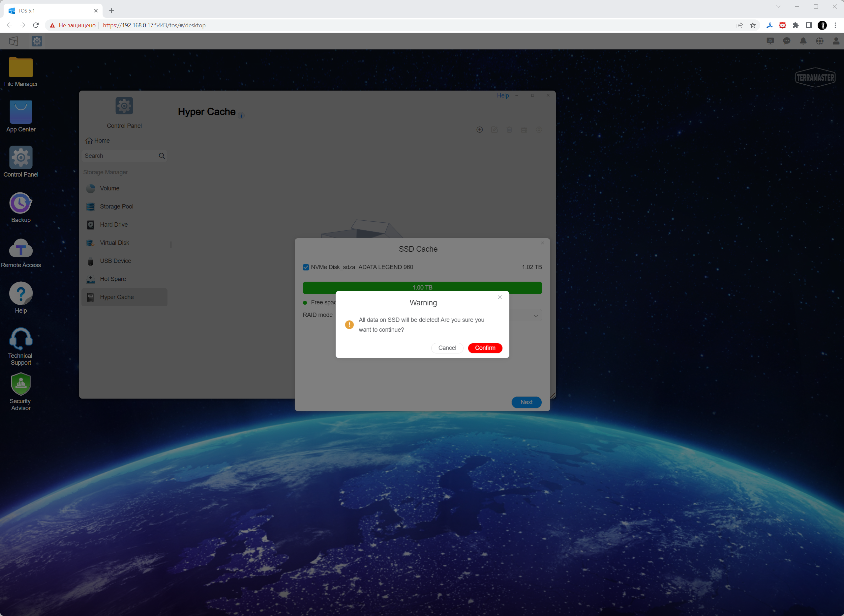Screen dimensions: 844x616
Task: Open Virtual Disk sidebar entry
Action: (x=114, y=243)
